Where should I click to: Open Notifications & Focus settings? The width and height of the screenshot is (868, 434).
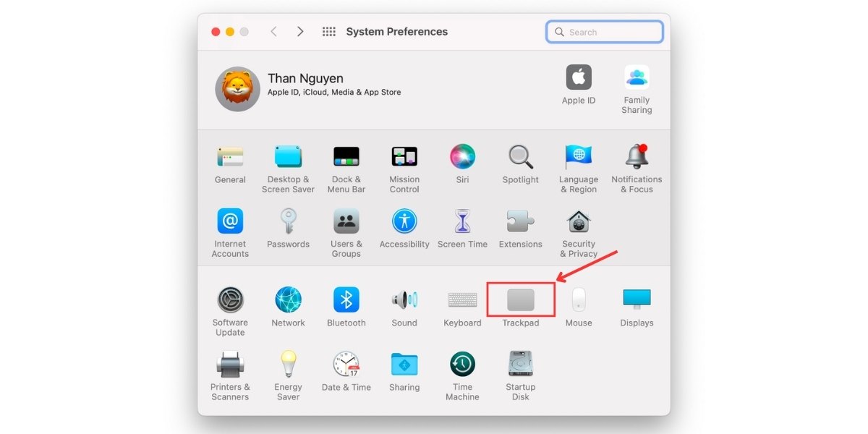(637, 156)
